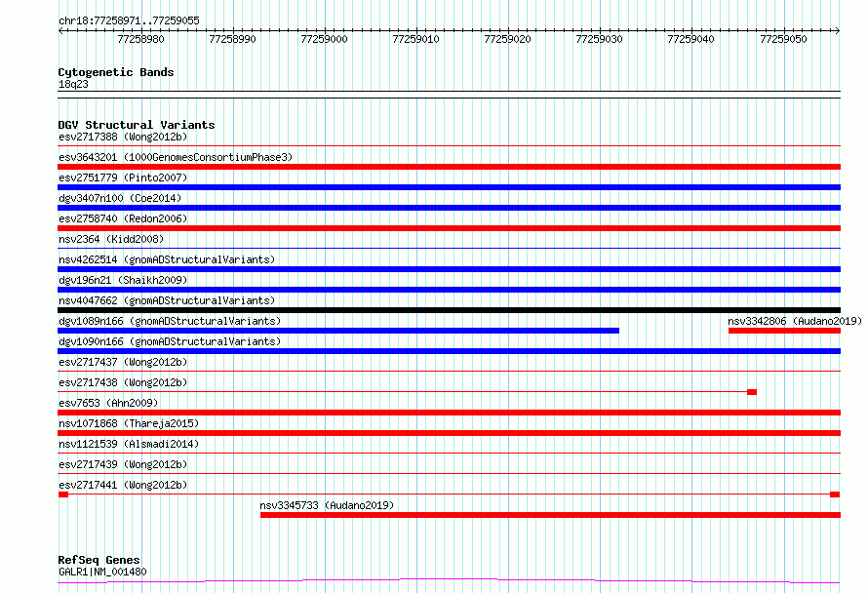Click ruler tick labeled 77259030
The height and width of the screenshot is (593, 868).
point(600,39)
